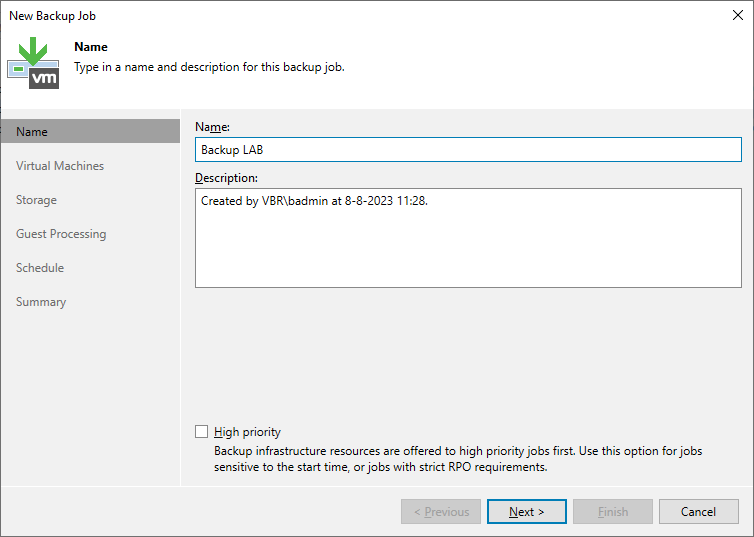The width and height of the screenshot is (754, 537).
Task: Click the High priority label text
Action: (247, 432)
